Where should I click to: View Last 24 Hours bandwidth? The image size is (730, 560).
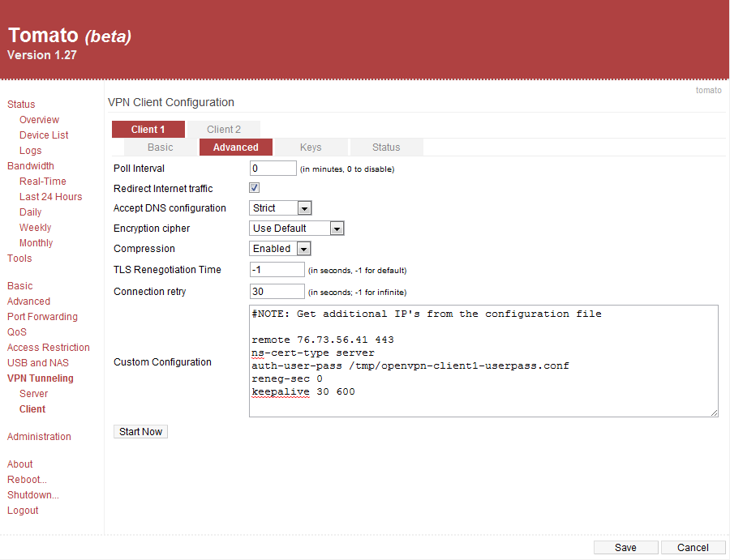coord(50,197)
